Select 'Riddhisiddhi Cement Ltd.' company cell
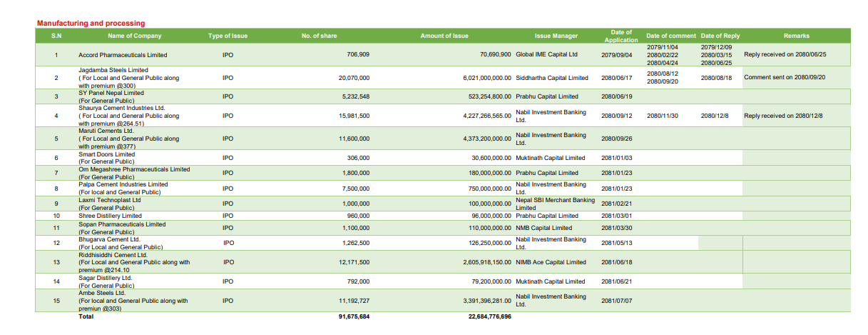Image resolution: width=868 pixels, height=335 pixels. coord(113,254)
